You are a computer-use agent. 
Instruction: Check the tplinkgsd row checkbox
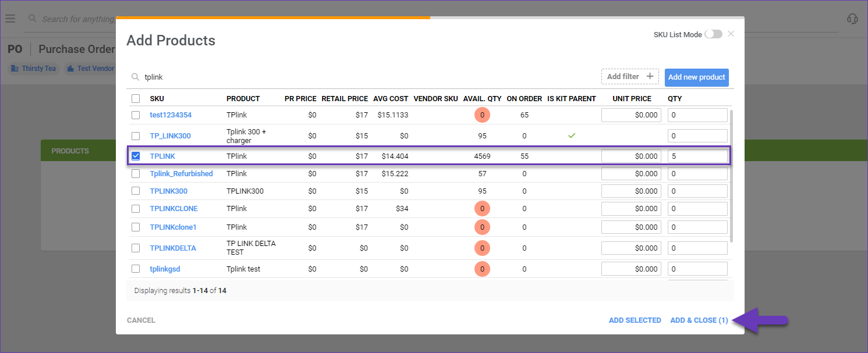[x=136, y=269]
